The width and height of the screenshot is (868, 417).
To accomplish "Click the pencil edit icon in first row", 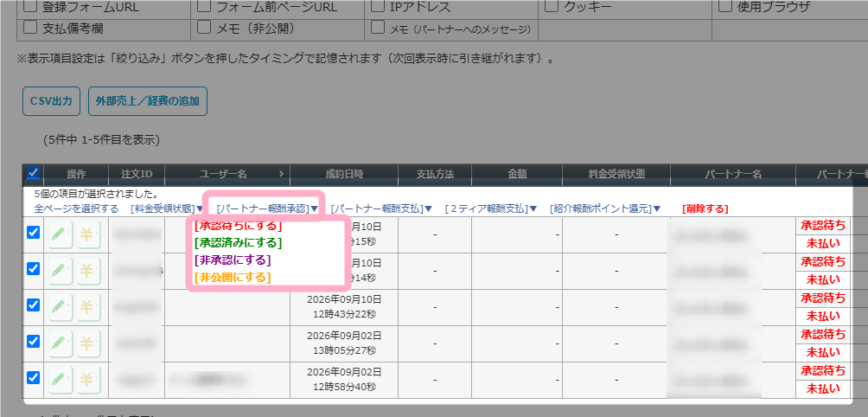I will click(61, 234).
